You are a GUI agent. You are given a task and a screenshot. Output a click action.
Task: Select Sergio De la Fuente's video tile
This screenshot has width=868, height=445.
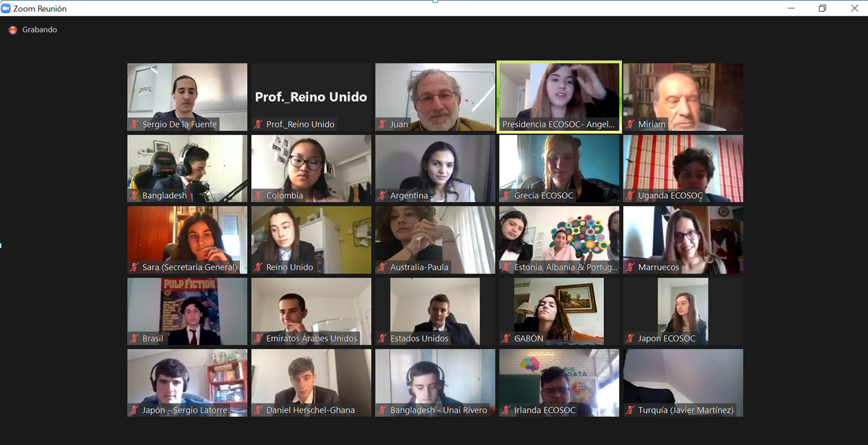[187, 96]
